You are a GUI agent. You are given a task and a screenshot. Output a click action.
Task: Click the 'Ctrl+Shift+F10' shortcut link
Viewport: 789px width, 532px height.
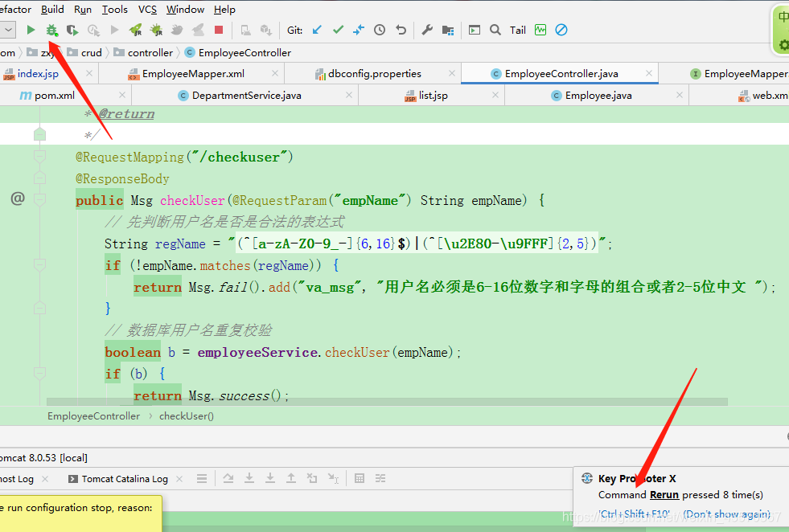634,514
